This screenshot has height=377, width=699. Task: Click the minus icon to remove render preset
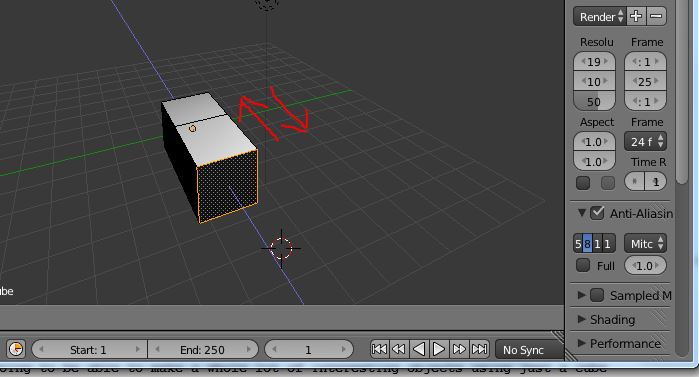coord(656,16)
